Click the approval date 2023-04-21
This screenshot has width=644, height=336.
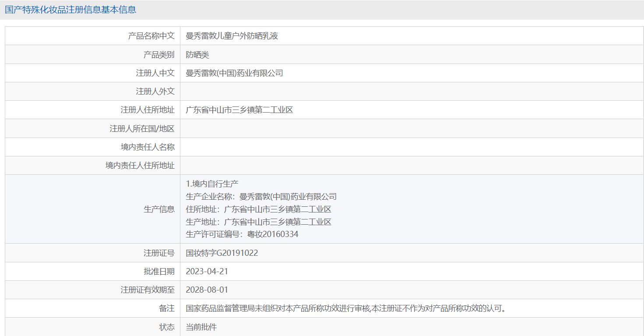(207, 272)
